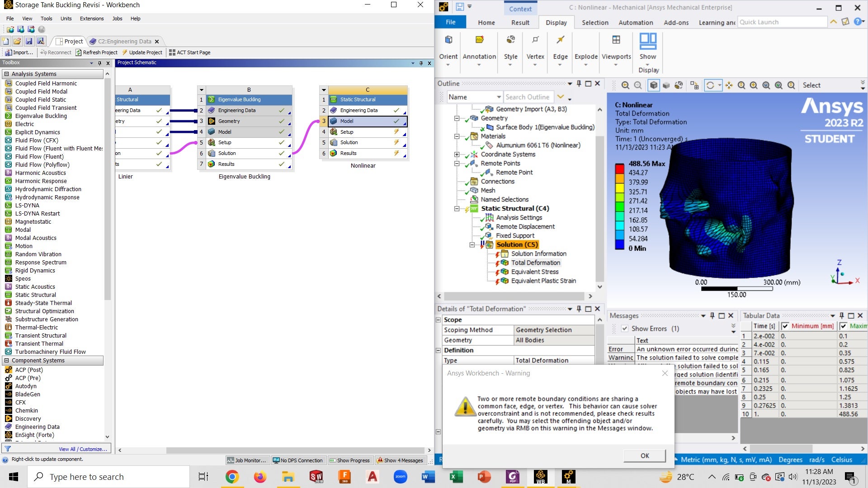Toggle the Maximum column checkbox in Tabular Data
Viewport: 868px width, 488px height.
[843, 326]
